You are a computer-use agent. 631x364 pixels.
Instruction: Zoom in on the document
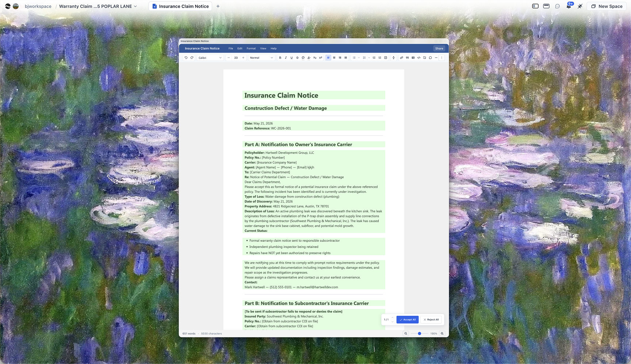click(x=442, y=334)
